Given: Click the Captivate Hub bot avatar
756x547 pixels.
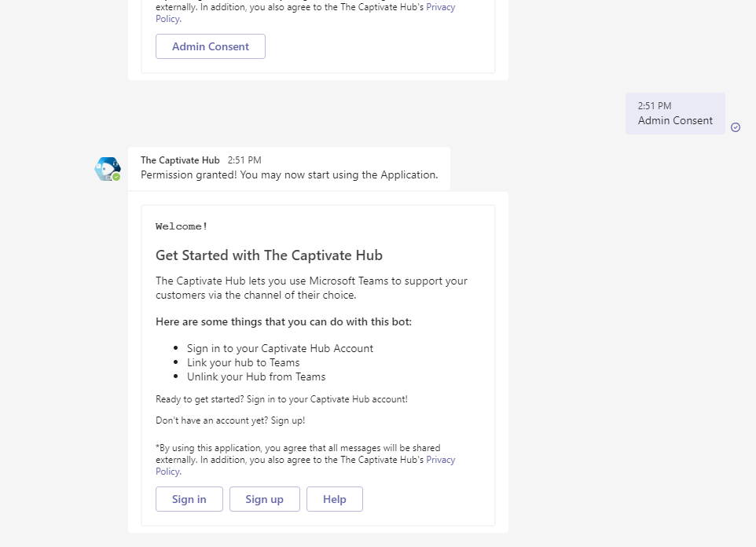Looking at the screenshot, I should 108,169.
